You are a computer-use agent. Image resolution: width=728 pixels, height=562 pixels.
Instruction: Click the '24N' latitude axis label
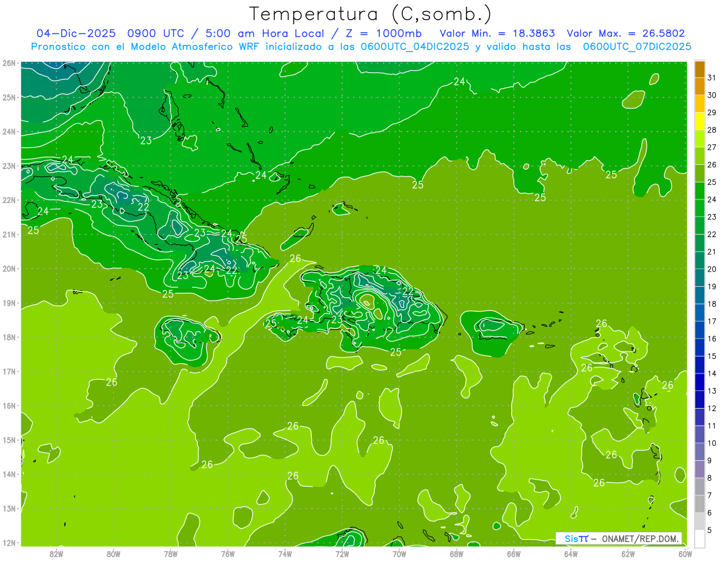(x=9, y=132)
